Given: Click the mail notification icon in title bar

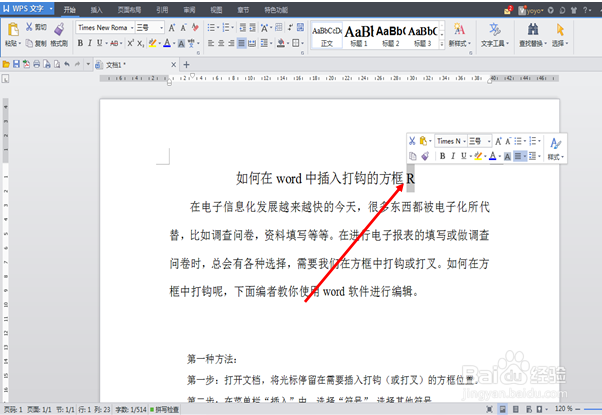Looking at the screenshot, I should coord(508,10).
